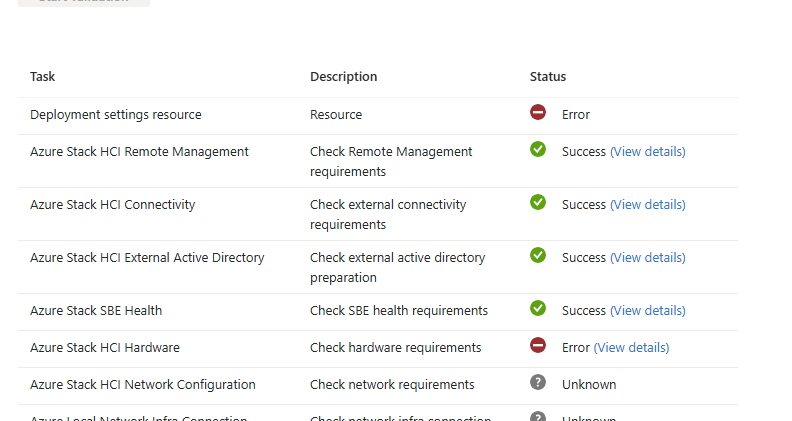Viewport: 792px width, 421px height.
Task: Click the green check icon for External Active Directory
Action: click(x=538, y=255)
